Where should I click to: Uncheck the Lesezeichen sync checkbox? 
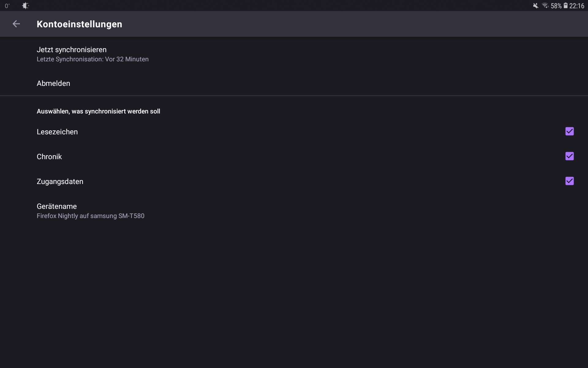coord(569,132)
